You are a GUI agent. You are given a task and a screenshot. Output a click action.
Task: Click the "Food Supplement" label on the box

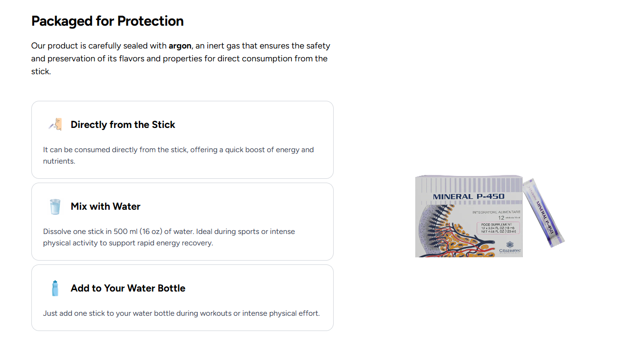497,224
